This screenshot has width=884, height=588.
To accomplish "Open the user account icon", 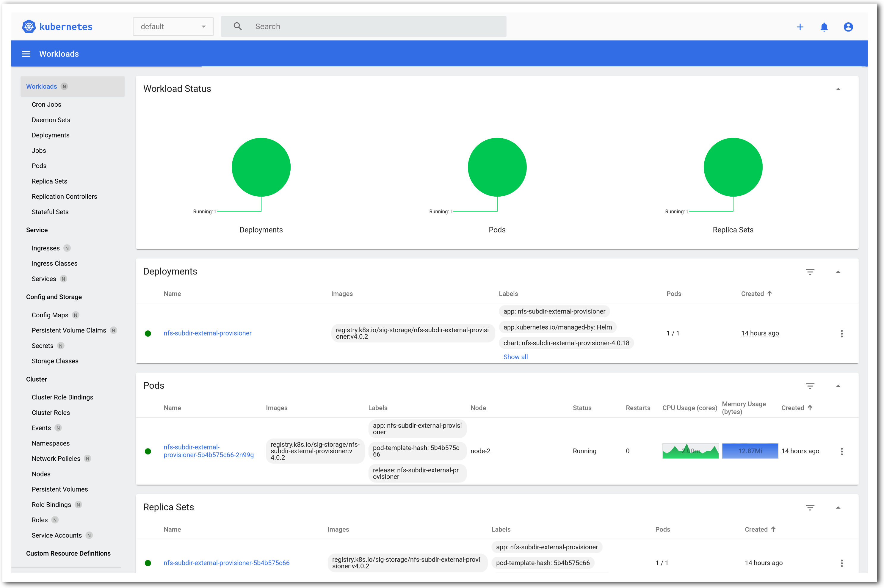I will point(848,27).
